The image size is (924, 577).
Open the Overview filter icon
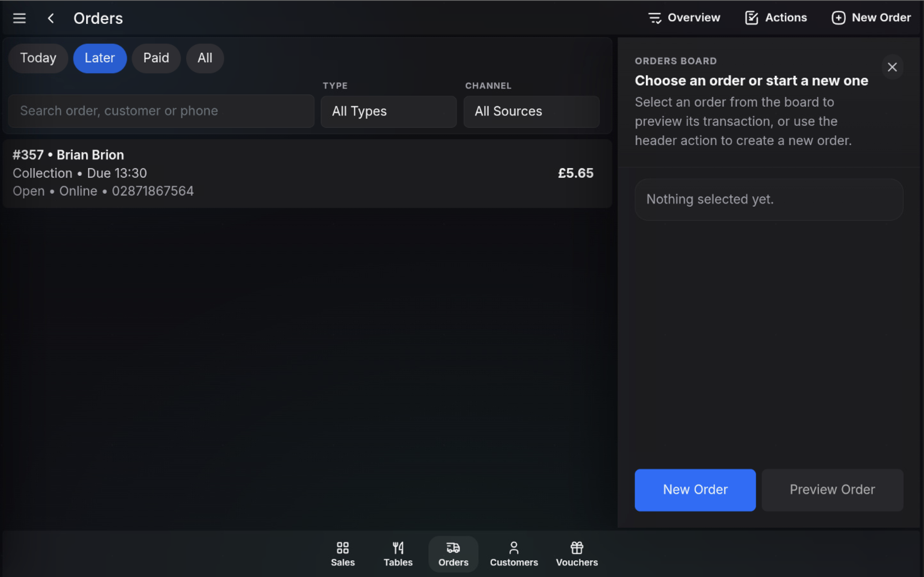click(x=655, y=18)
